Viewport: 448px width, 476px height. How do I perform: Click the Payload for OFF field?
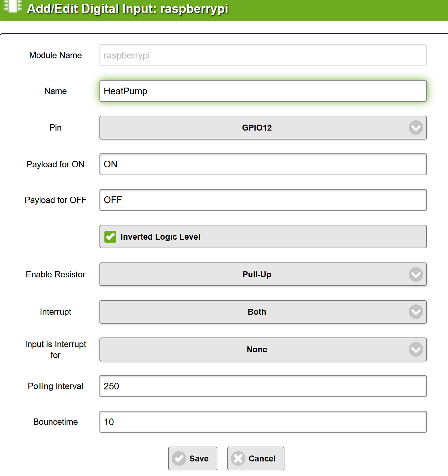[x=263, y=200]
